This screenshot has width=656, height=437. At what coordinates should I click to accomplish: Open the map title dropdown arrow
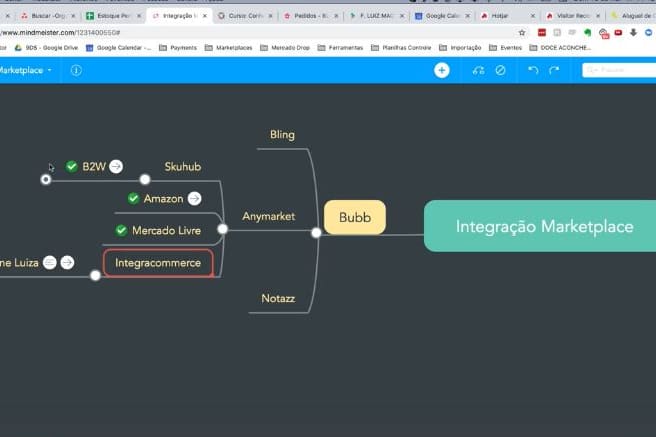(49, 70)
